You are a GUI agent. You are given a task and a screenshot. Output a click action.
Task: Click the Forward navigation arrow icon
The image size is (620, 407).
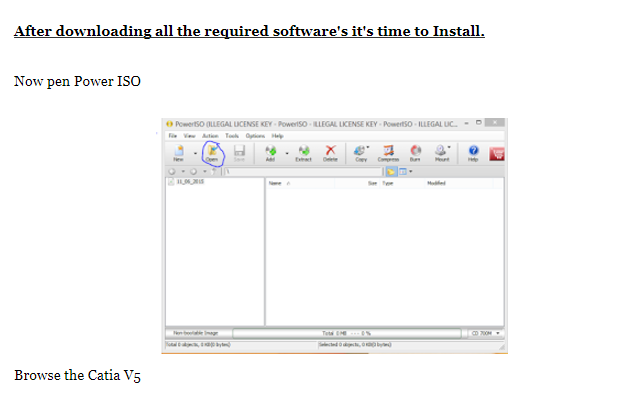193,172
